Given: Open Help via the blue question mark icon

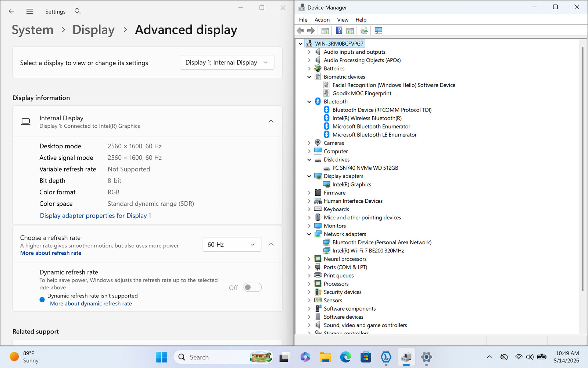Looking at the screenshot, I should pyautogui.click(x=339, y=31).
